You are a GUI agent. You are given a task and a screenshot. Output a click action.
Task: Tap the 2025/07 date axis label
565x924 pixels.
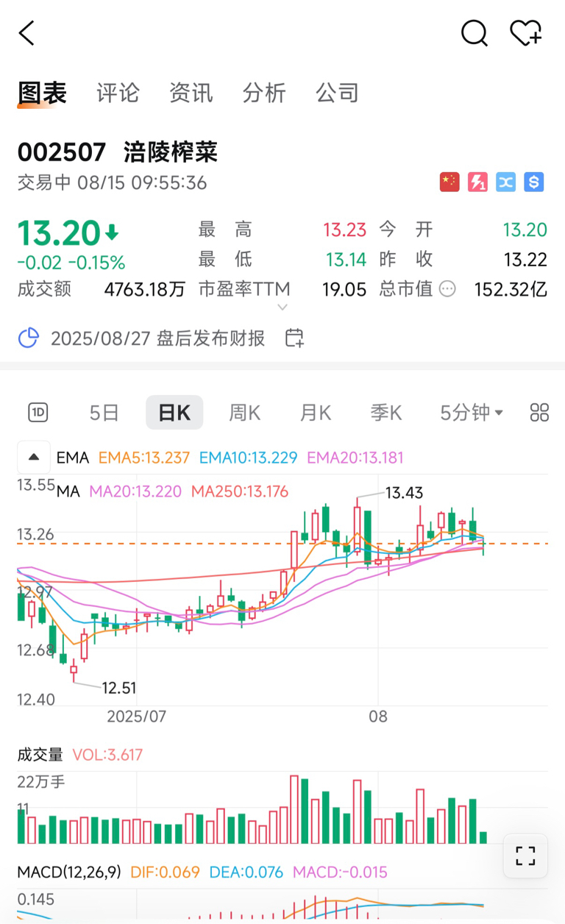(136, 716)
